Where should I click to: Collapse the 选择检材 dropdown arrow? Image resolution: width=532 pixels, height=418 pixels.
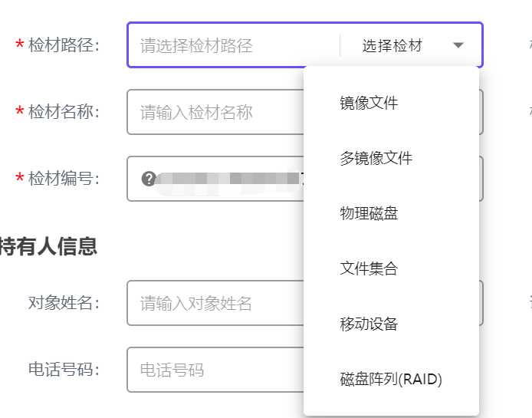point(458,45)
